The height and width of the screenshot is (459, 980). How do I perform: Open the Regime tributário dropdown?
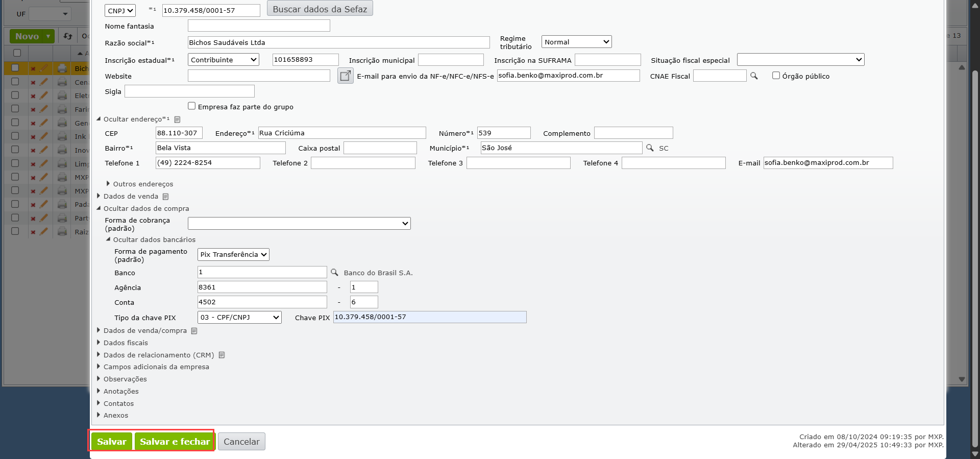pyautogui.click(x=576, y=42)
